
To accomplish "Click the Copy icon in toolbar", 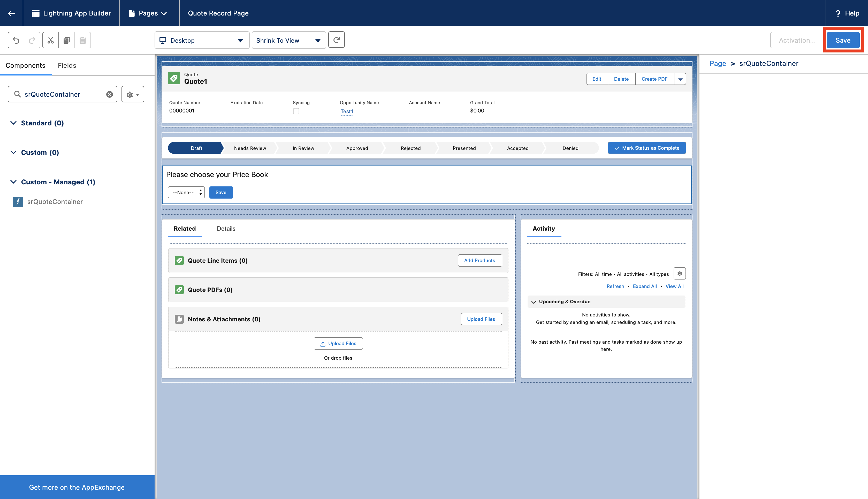I will tap(66, 40).
